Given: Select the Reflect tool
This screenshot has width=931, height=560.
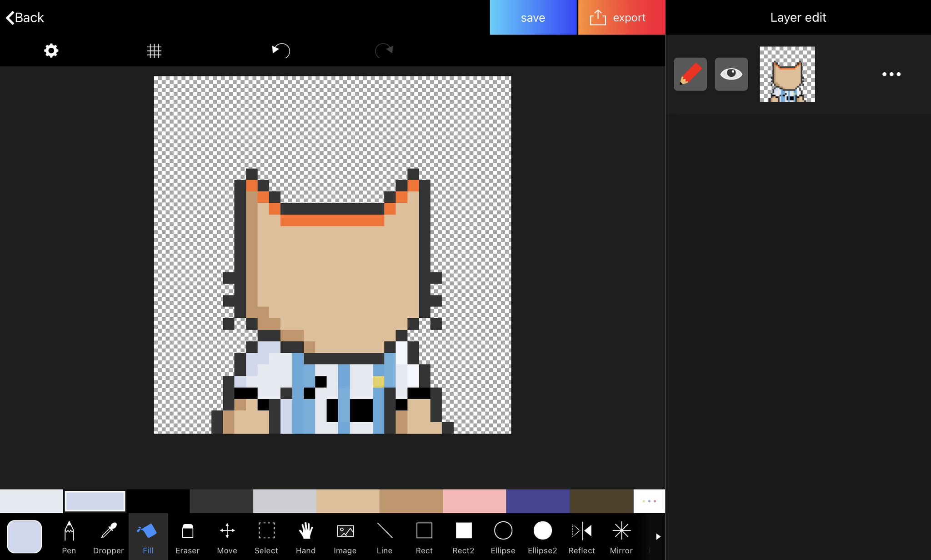Looking at the screenshot, I should tap(581, 536).
